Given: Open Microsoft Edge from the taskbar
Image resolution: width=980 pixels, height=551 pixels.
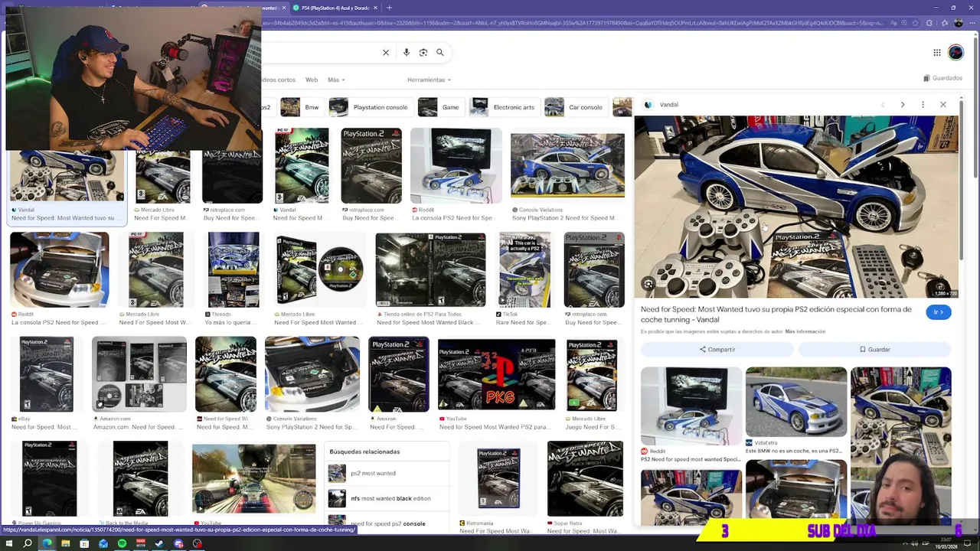Looking at the screenshot, I should [47, 543].
